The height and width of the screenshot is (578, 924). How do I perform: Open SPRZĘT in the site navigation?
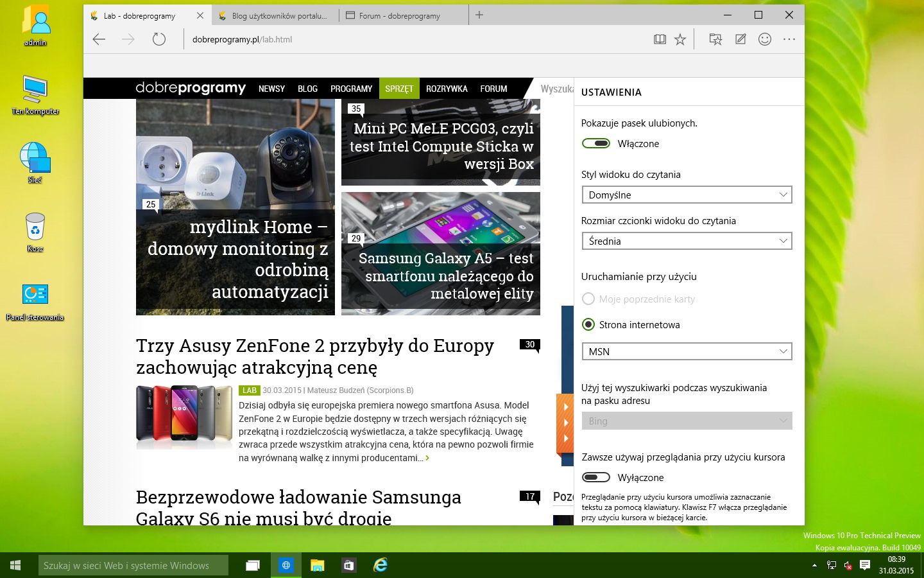399,89
